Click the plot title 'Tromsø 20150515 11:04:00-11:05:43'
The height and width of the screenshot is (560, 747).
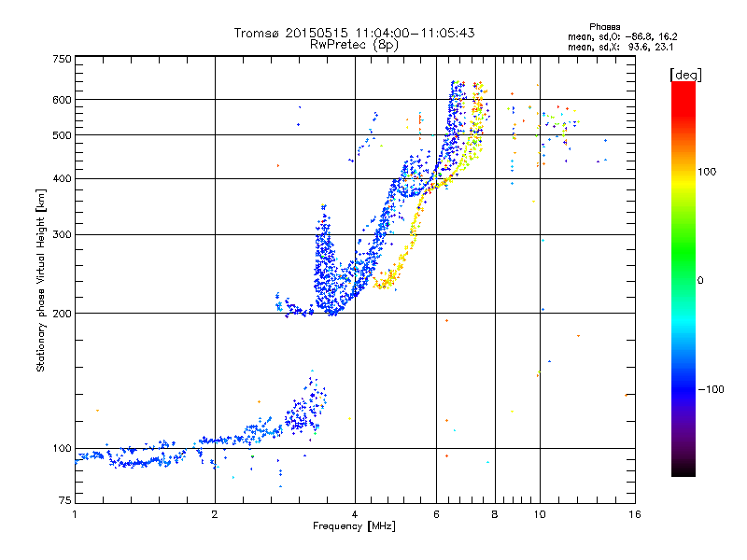pyautogui.click(x=354, y=33)
